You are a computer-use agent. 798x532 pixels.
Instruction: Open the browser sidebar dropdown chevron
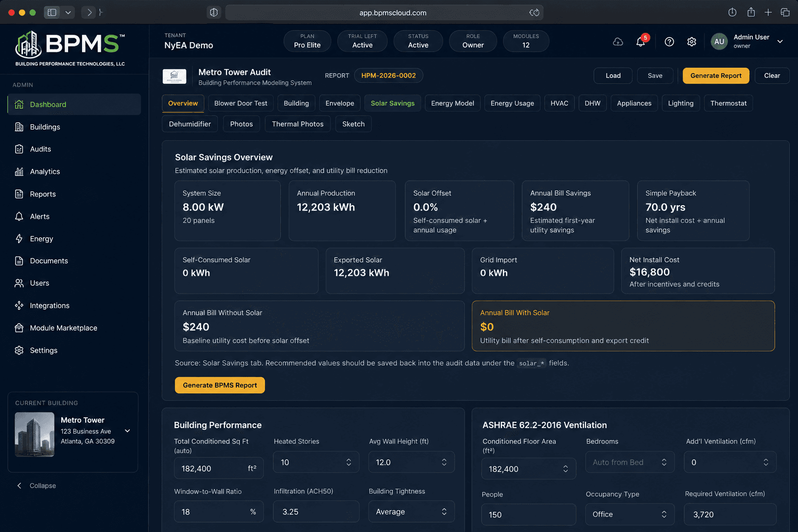pyautogui.click(x=68, y=12)
